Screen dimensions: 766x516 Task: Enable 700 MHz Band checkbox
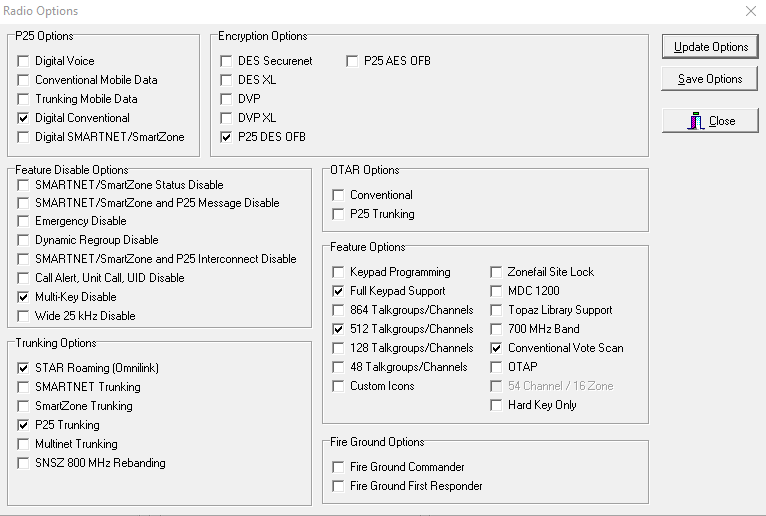point(496,329)
